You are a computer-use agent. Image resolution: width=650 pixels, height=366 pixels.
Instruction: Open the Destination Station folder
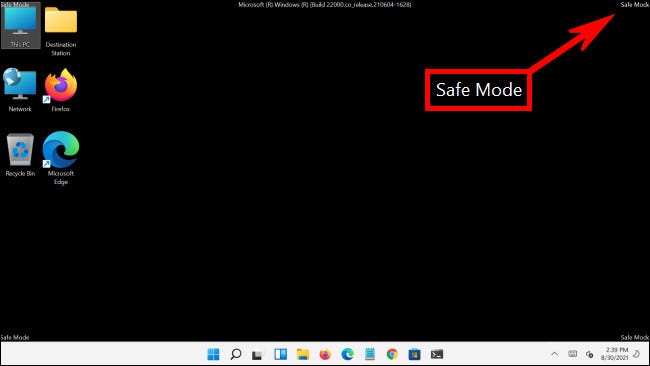pyautogui.click(x=61, y=30)
